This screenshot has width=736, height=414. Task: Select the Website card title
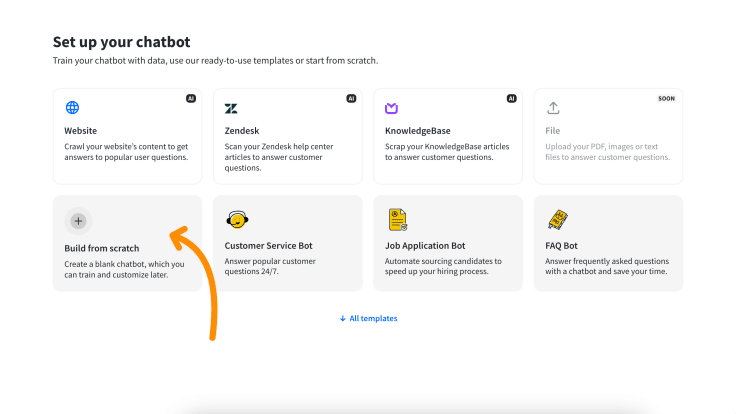click(x=81, y=131)
